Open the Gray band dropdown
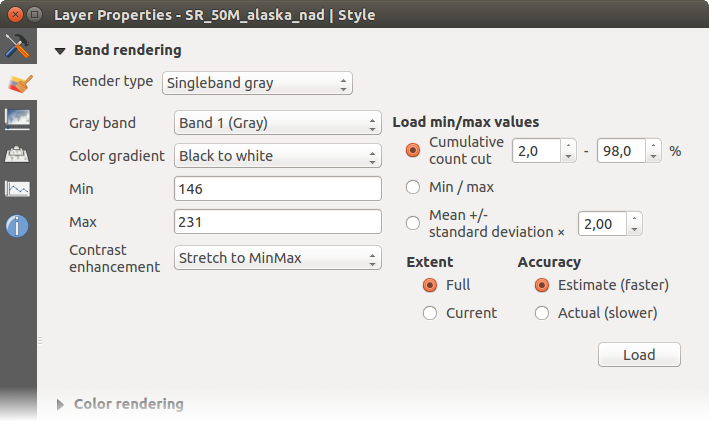Image resolution: width=709 pixels, height=422 pixels. (277, 123)
